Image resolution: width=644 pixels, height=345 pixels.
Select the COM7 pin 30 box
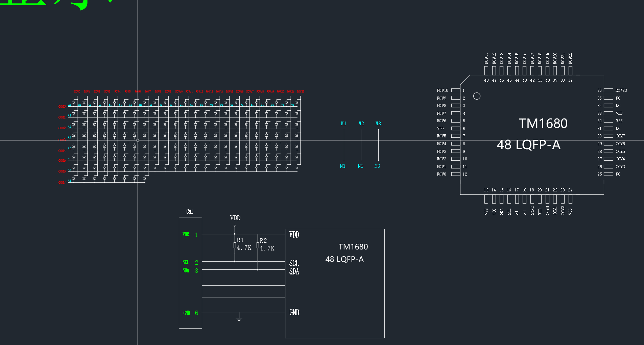click(x=609, y=136)
